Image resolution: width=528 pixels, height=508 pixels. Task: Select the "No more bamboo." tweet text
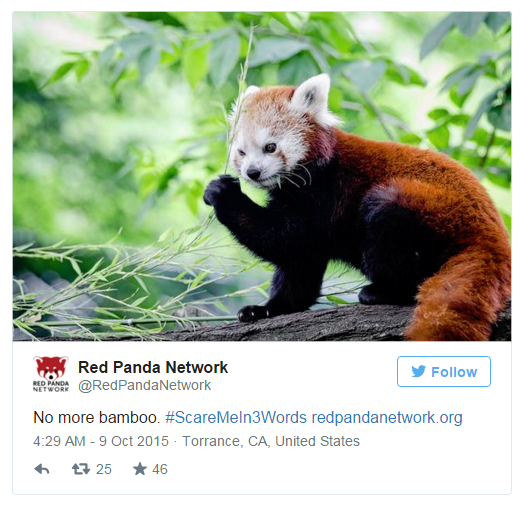pyautogui.click(x=97, y=417)
